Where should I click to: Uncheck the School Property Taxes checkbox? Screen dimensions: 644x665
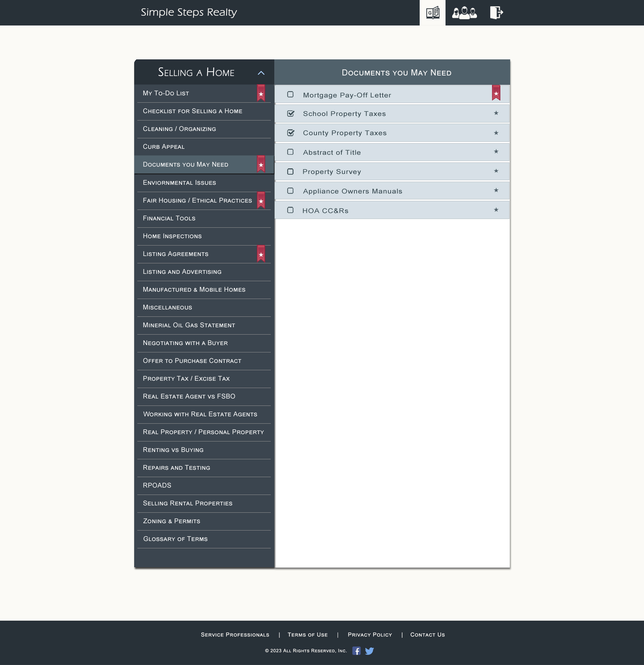click(x=290, y=114)
